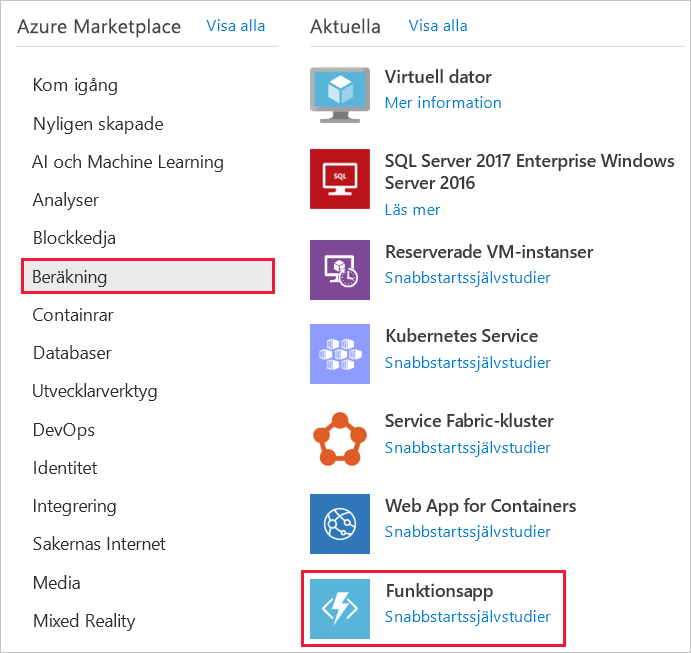This screenshot has width=691, height=653.
Task: Open the Kom igång category
Action: (75, 86)
